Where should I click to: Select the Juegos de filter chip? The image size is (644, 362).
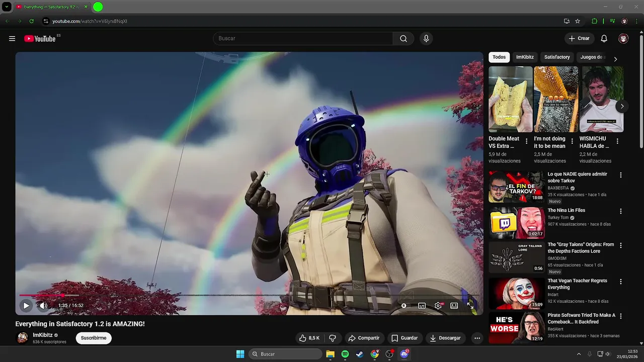[592, 57]
